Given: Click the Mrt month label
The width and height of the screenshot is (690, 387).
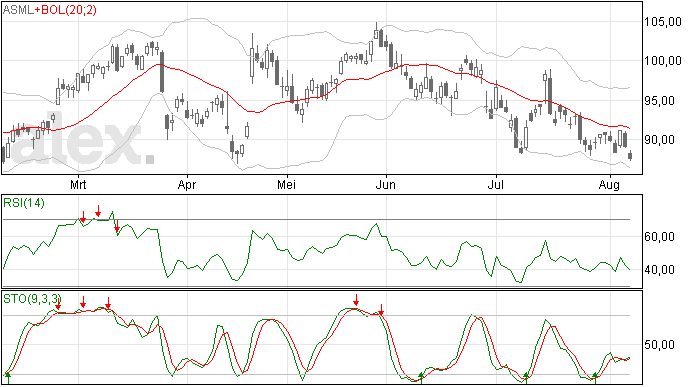Looking at the screenshot, I should coord(78,184).
